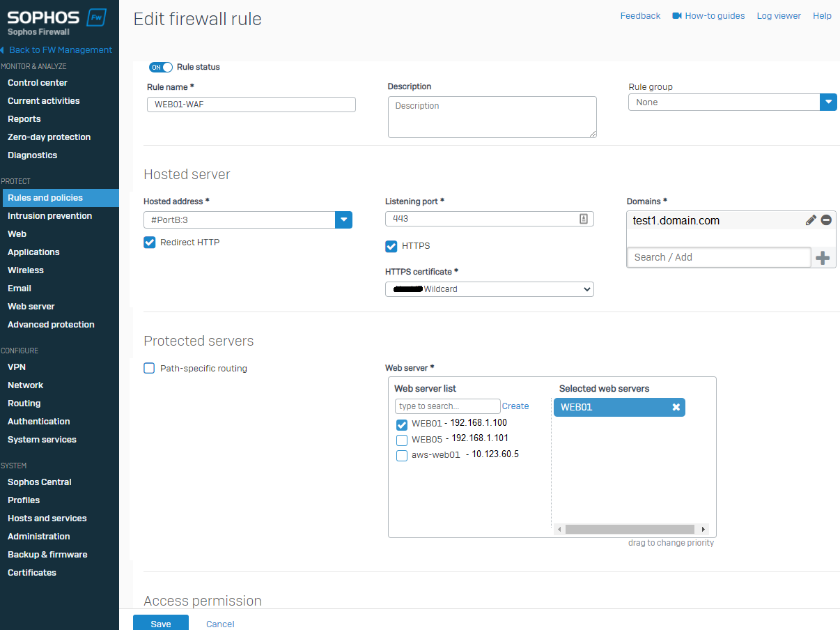
Task: Click Back to FW Management link
Action: (61, 50)
